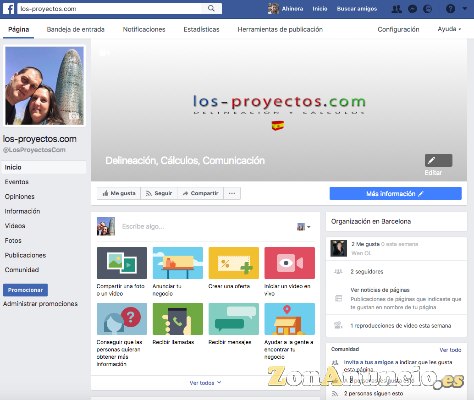
Task: Click the Compartir button
Action: point(200,193)
